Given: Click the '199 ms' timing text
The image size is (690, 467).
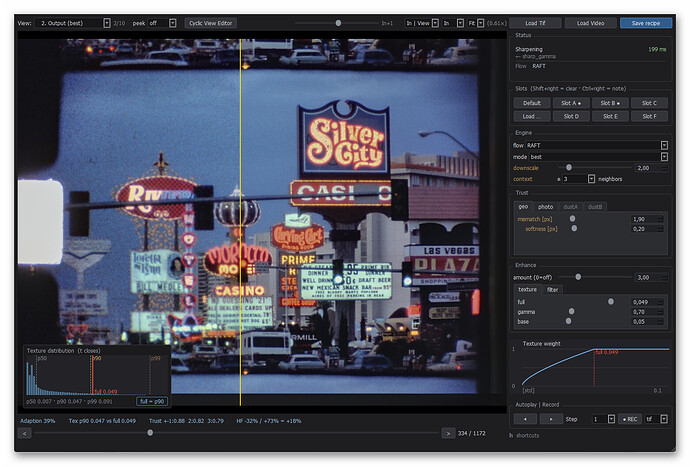Looking at the screenshot, I should tap(657, 50).
